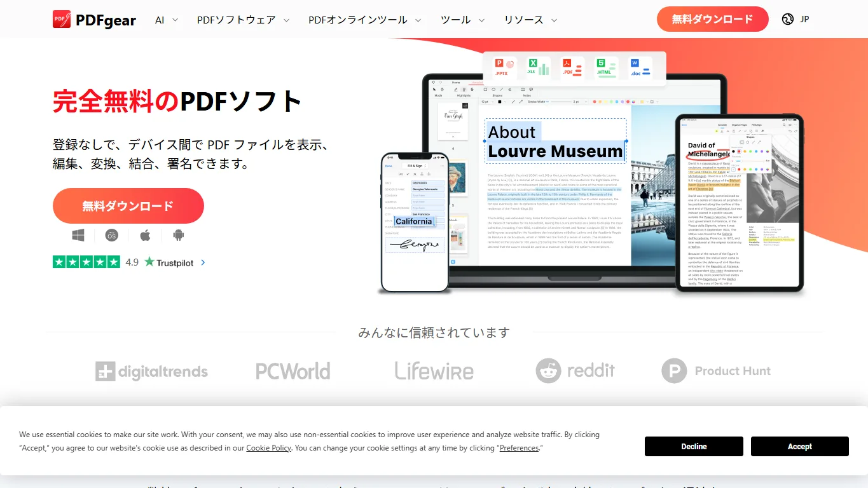
Task: Accept cookies in the banner
Action: 800,446
